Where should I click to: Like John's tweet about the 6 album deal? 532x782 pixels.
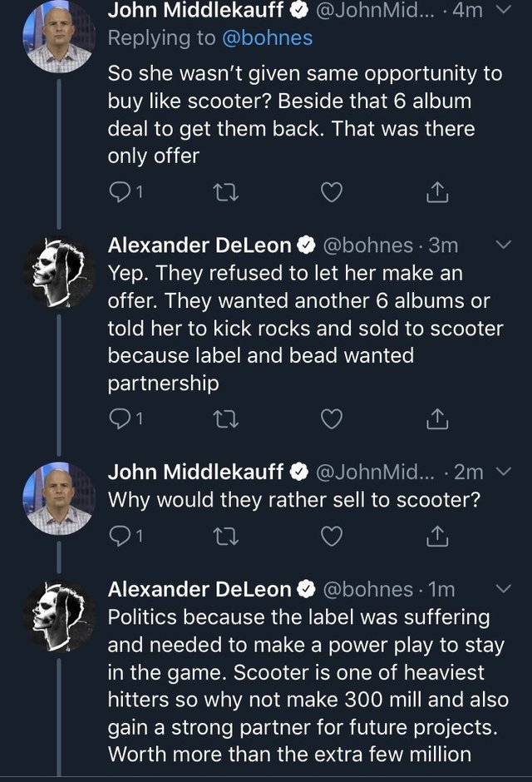[x=332, y=193]
